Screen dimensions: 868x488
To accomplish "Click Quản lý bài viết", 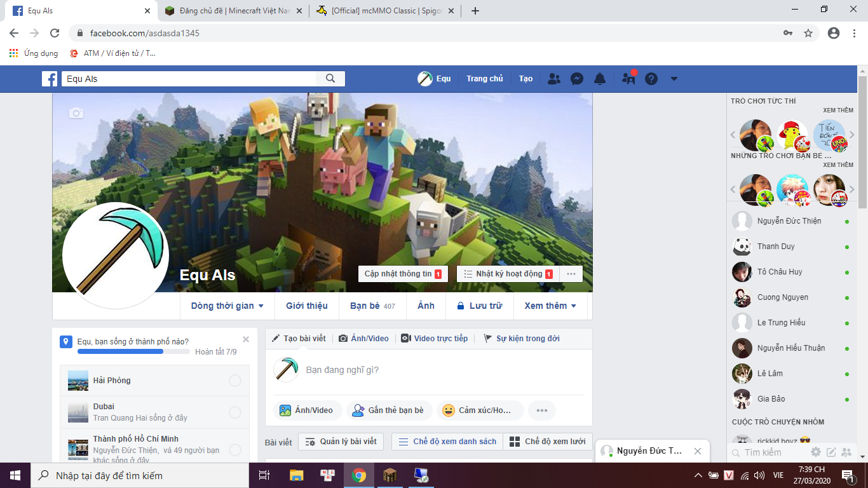I will pyautogui.click(x=341, y=442).
